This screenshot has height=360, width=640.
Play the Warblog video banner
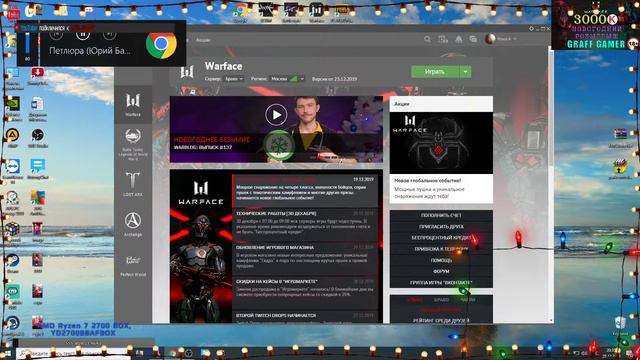coord(276,115)
